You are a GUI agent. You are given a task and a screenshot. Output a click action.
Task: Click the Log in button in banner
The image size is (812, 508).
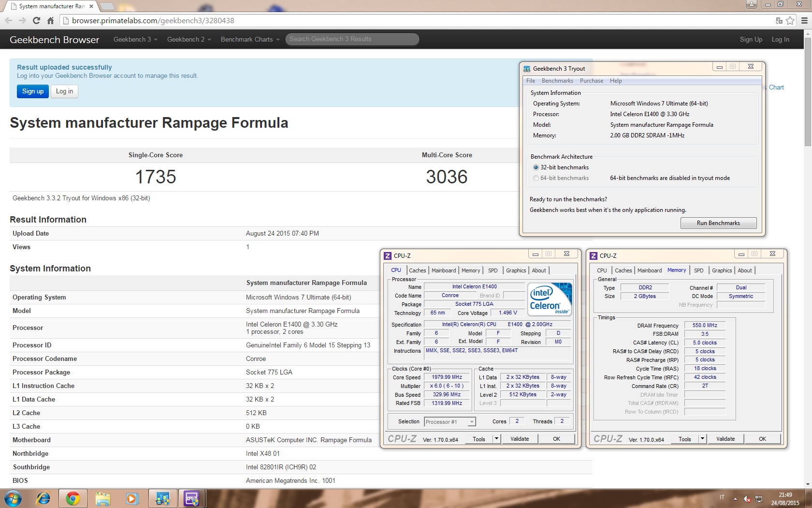tap(64, 91)
